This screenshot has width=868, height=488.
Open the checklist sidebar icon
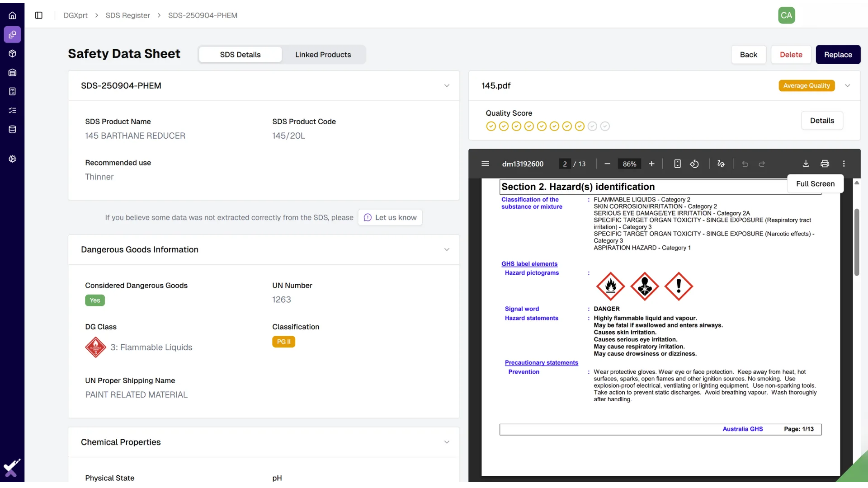pyautogui.click(x=12, y=110)
